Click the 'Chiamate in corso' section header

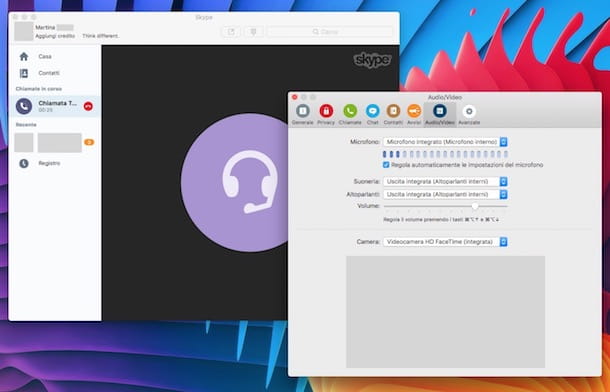(39, 89)
